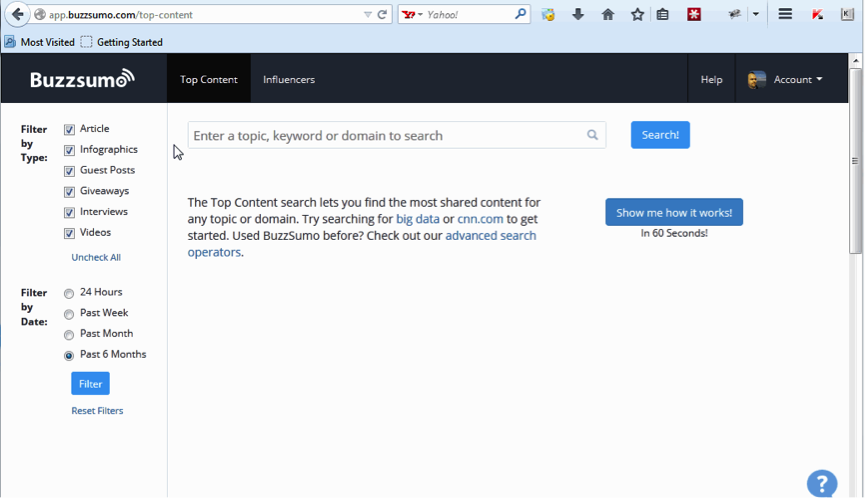
Task: Uncheck the Infographics type filter
Action: tap(69, 150)
